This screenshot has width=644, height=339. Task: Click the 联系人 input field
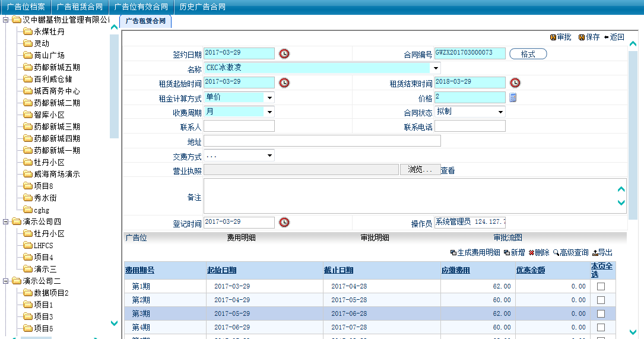coord(239,126)
